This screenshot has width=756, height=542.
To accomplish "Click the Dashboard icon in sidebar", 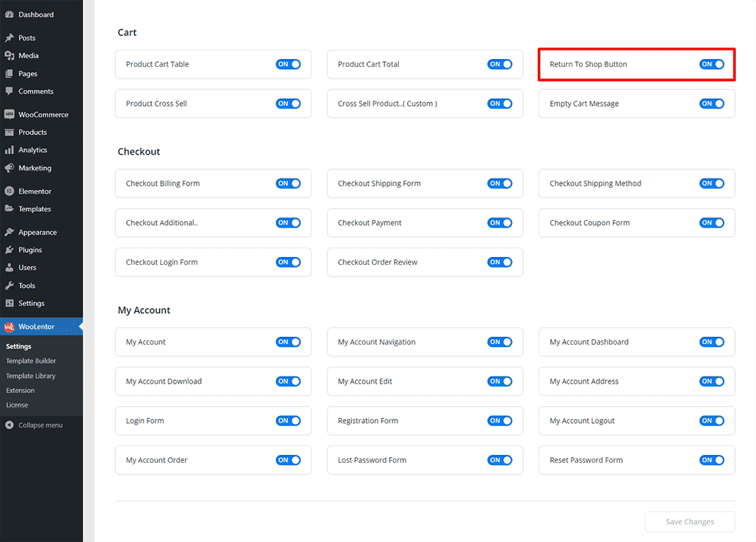I will point(9,14).
